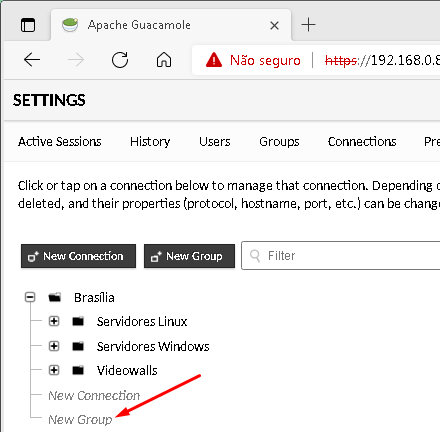Click italic New Connection under Brasília
Viewport: 440px width, 432px height.
94,396
